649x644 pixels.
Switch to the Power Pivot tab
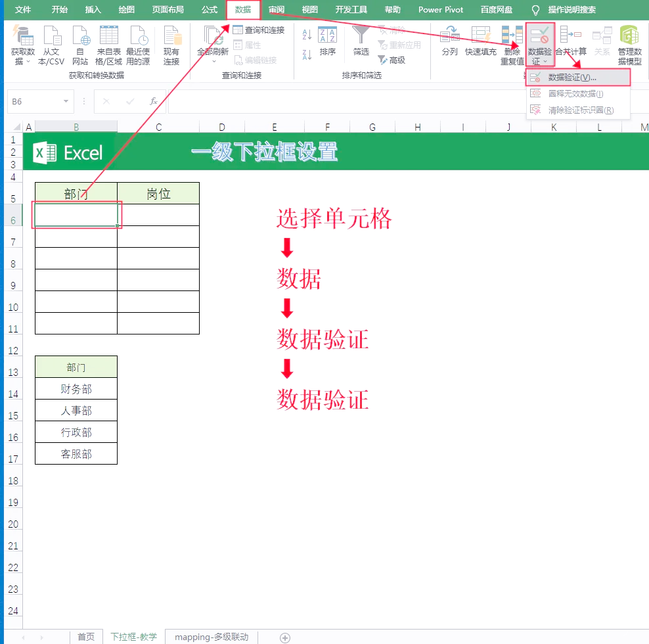(440, 9)
